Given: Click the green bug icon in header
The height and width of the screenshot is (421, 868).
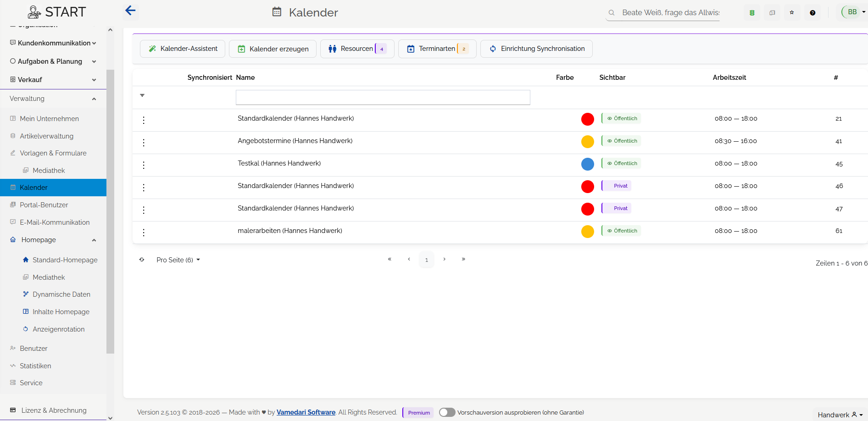Looking at the screenshot, I should (x=752, y=13).
